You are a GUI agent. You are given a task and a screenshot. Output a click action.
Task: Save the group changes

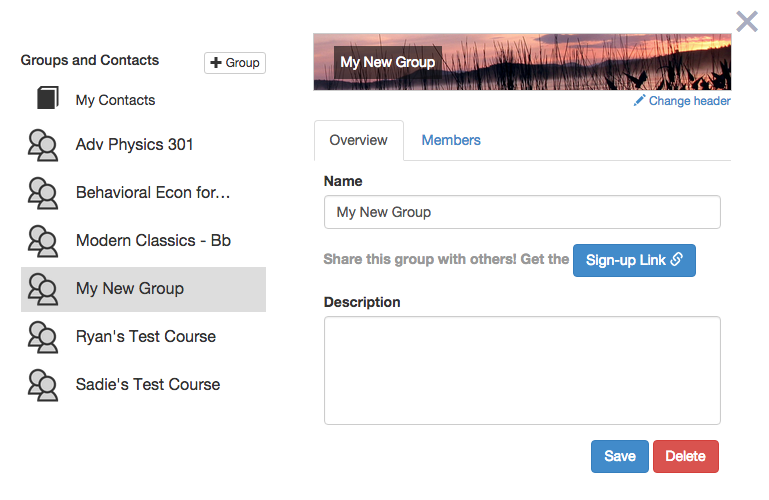[x=620, y=456]
